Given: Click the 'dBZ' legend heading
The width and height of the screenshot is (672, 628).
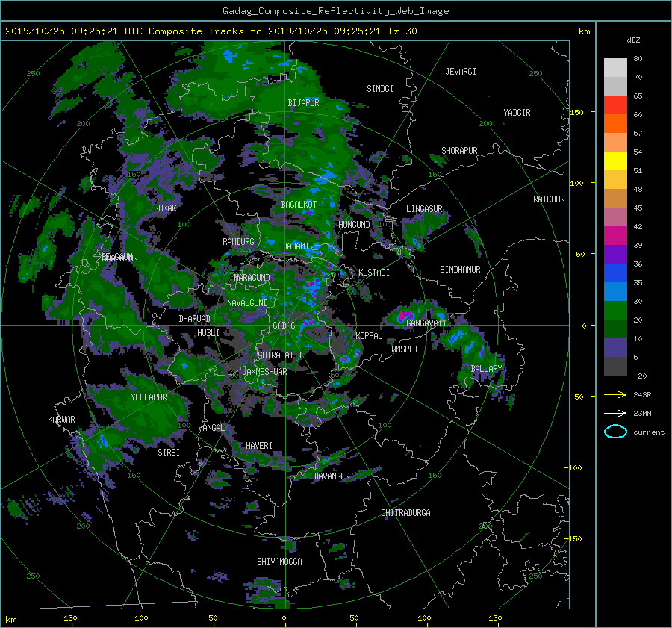Looking at the screenshot, I should (x=633, y=40).
